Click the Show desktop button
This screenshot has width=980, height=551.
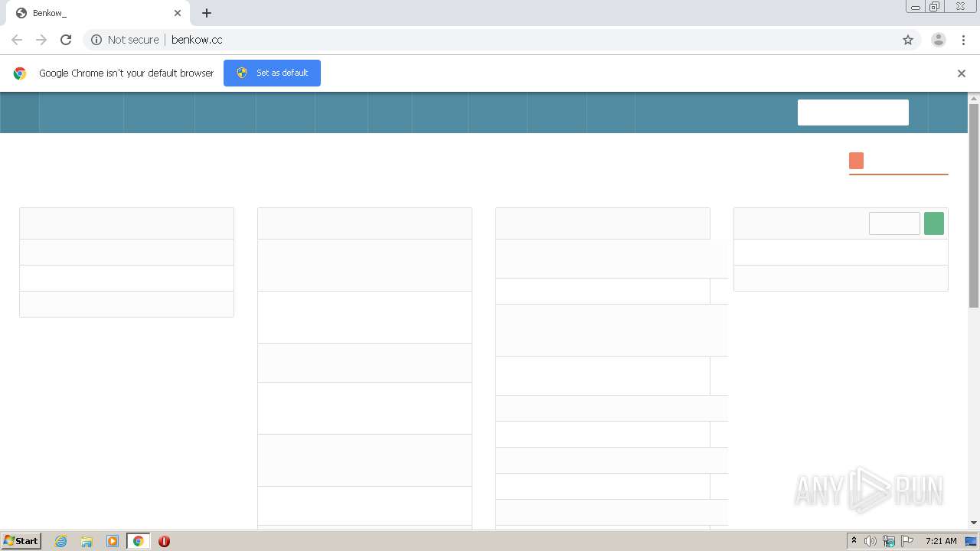click(972, 541)
